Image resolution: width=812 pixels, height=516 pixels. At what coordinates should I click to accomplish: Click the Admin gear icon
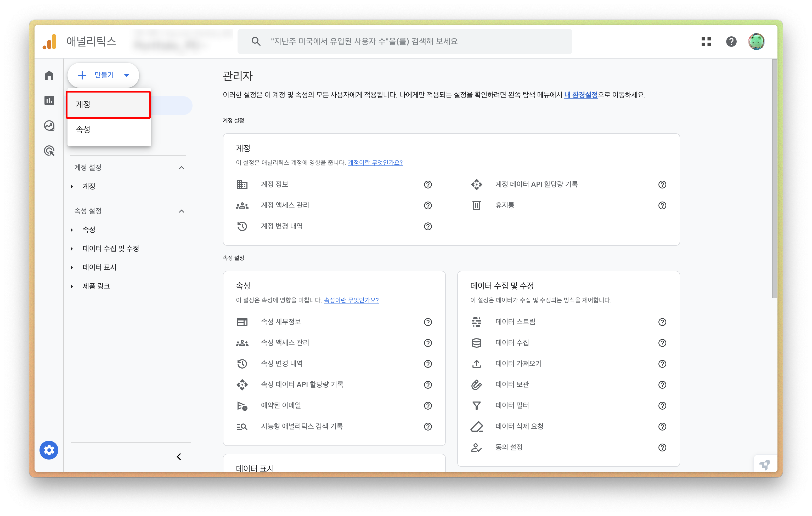49,450
